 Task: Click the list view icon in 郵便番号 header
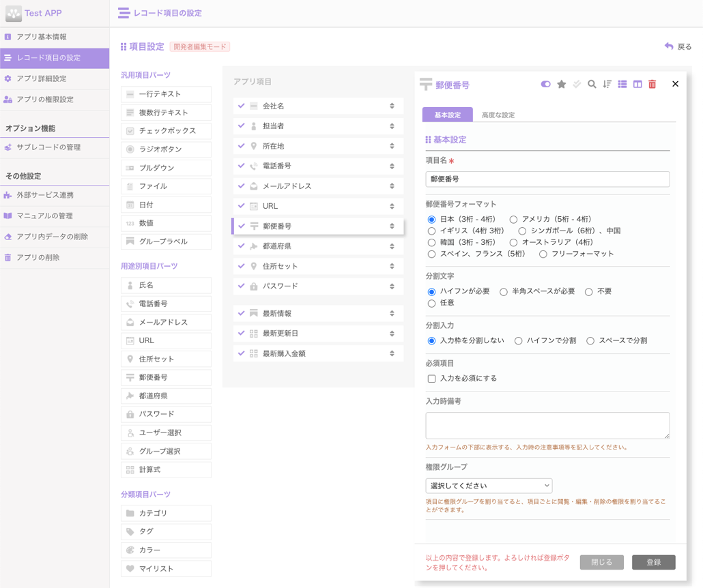tap(622, 85)
